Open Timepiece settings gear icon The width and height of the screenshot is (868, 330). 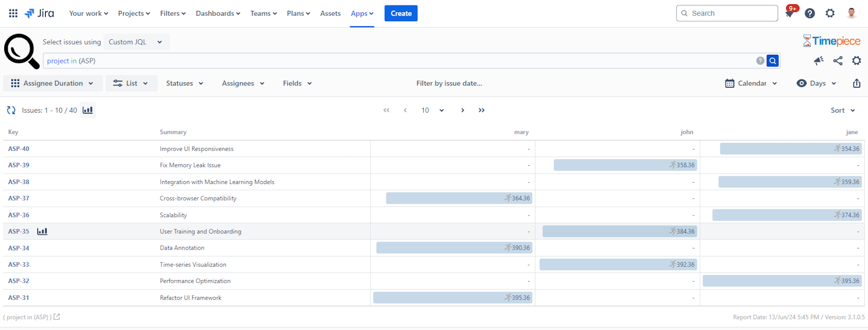tap(857, 60)
